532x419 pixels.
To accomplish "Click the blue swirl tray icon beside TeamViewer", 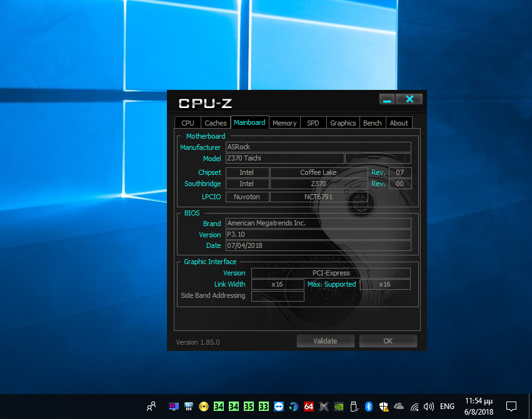I will point(293,406).
